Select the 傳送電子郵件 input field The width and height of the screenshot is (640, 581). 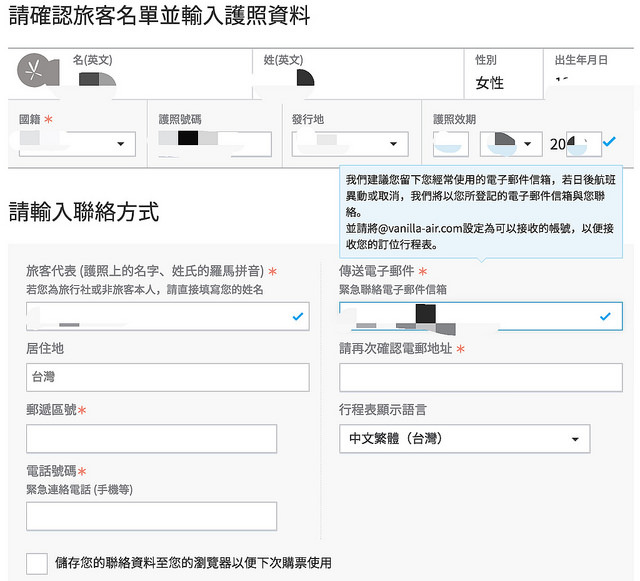[470, 317]
